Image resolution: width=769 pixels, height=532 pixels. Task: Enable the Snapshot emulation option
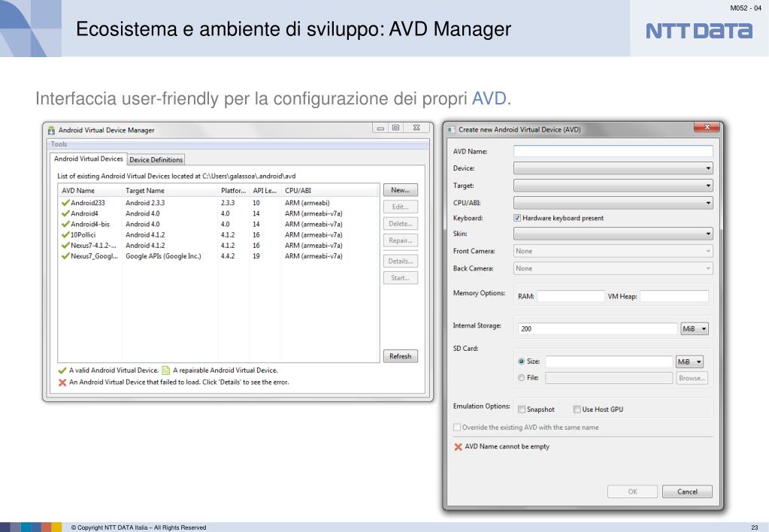(x=522, y=410)
